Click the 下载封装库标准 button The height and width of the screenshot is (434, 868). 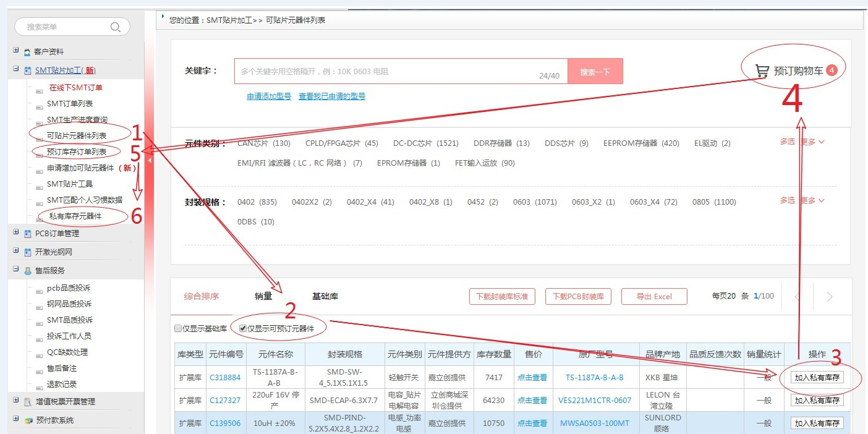[502, 297]
